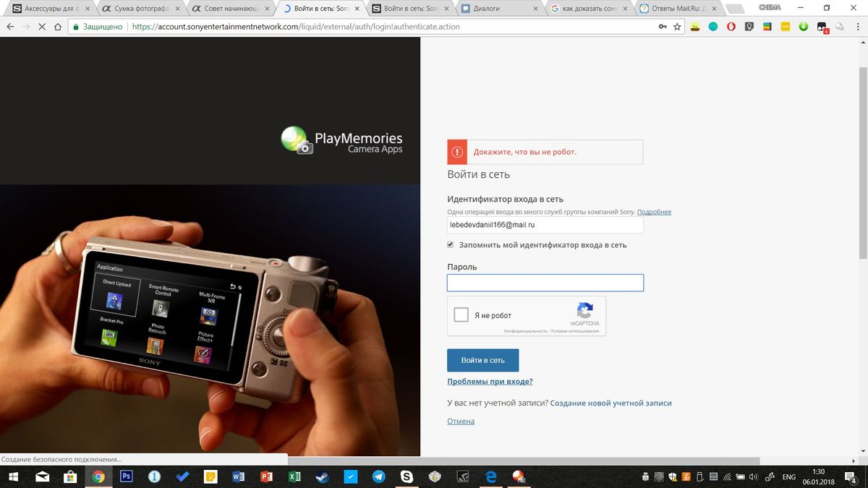This screenshot has height=488, width=868.
Task: Open the "Проблемы при входе?" link
Action: tap(490, 382)
